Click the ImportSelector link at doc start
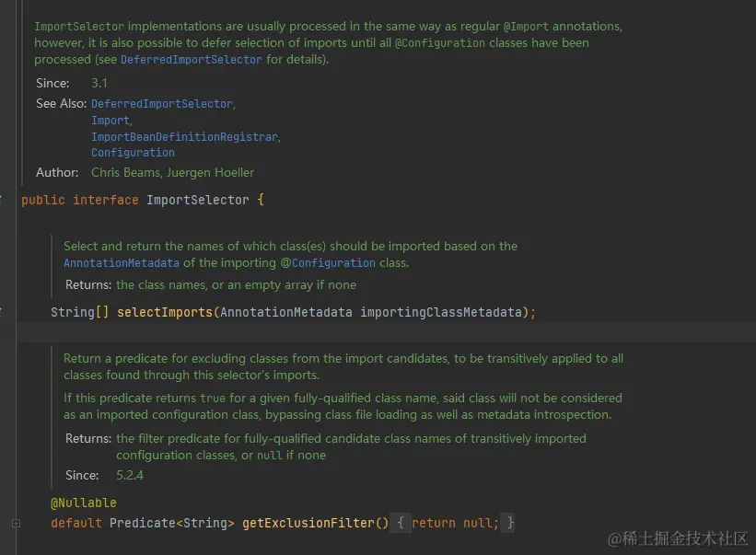This screenshot has width=756, height=555. tap(79, 27)
